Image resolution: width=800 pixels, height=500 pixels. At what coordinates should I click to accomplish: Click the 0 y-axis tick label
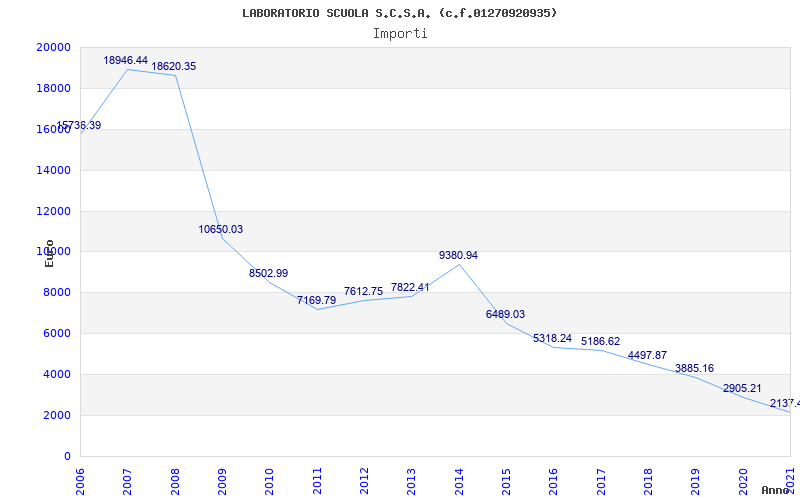[x=67, y=456]
